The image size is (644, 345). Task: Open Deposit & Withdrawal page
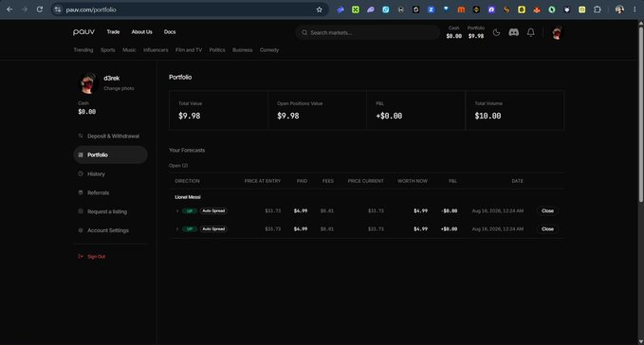pyautogui.click(x=110, y=136)
